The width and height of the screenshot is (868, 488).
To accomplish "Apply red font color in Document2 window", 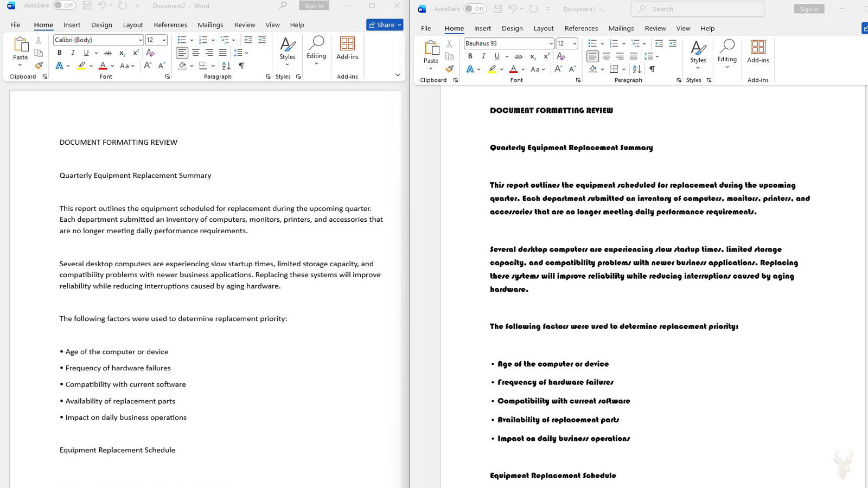I will [x=103, y=66].
